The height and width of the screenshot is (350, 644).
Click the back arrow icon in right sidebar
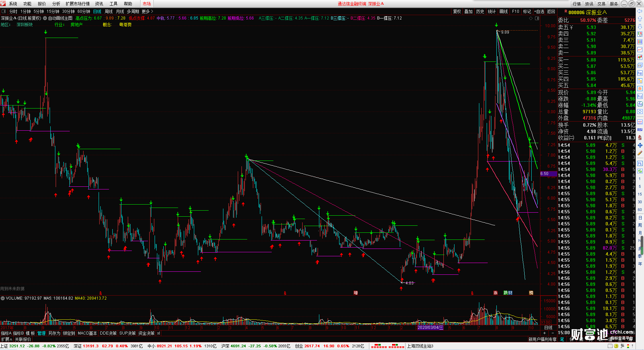640,11
